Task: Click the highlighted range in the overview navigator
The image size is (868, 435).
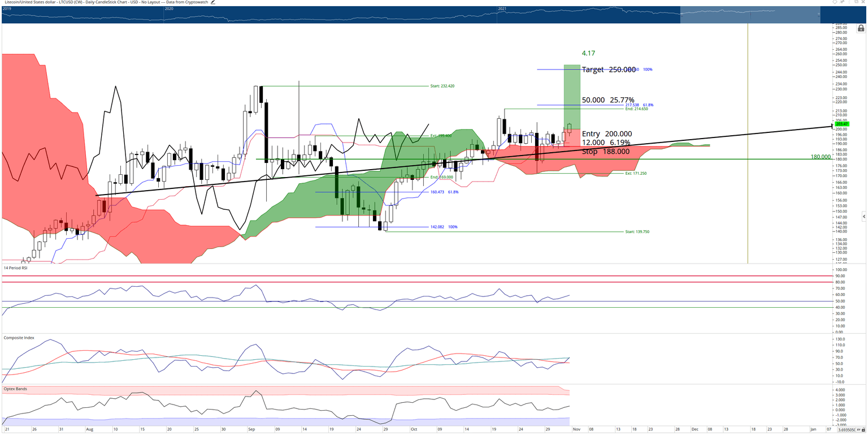Action: (749, 15)
